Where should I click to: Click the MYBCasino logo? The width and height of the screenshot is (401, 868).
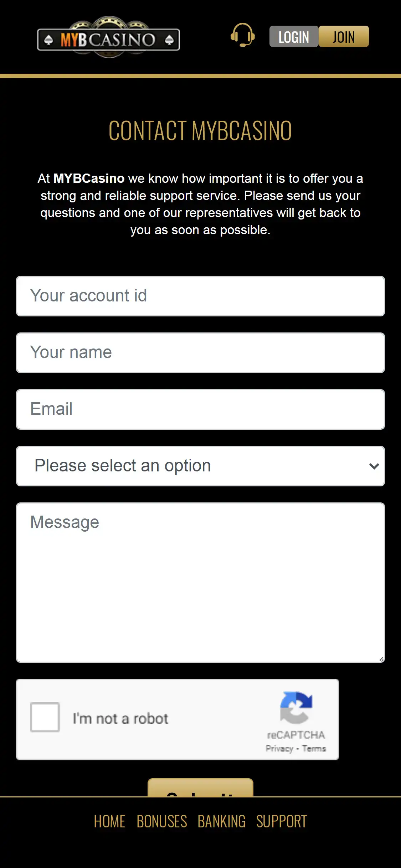click(108, 38)
